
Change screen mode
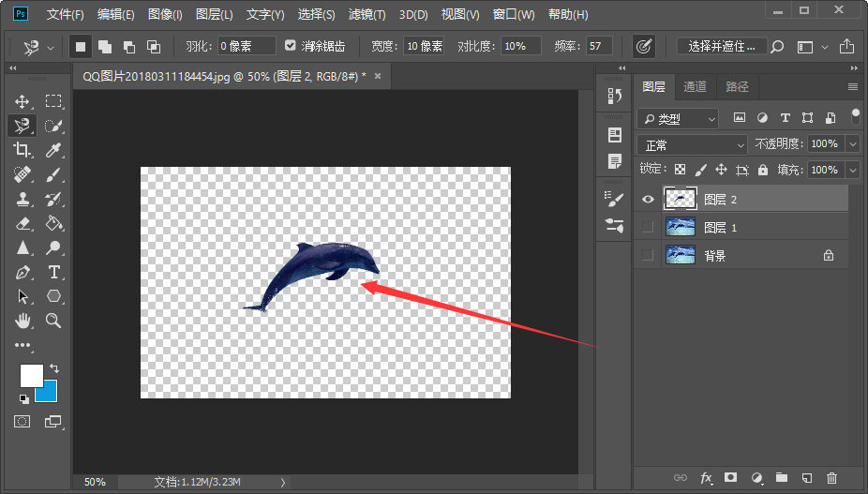click(53, 422)
